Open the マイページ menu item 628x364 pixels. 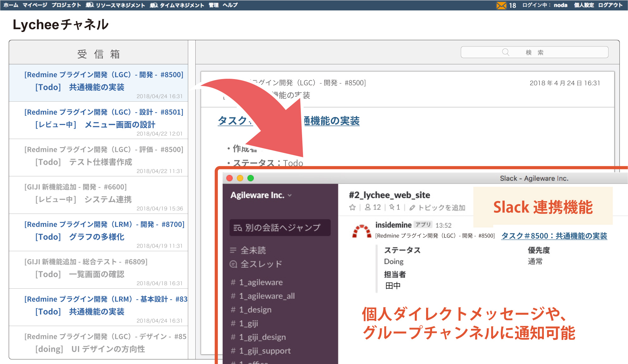[35, 5]
